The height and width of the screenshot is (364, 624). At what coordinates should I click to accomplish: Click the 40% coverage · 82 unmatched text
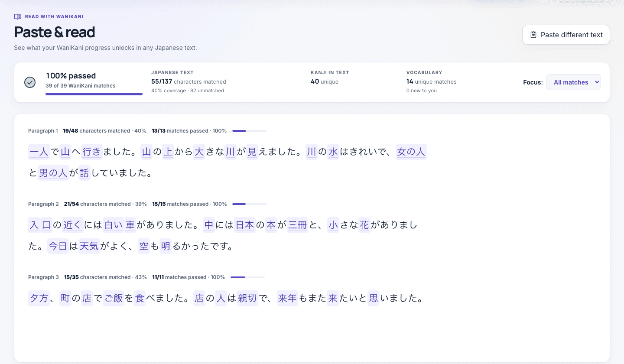(x=188, y=91)
